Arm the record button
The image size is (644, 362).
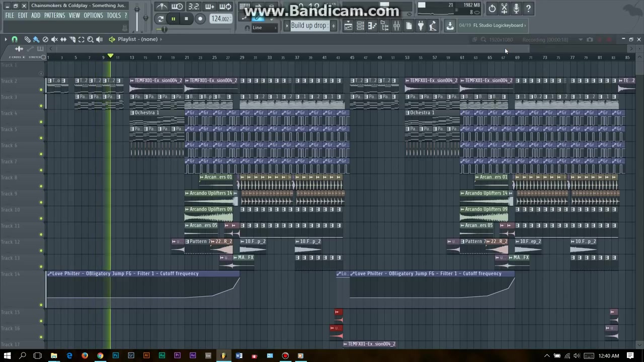tap(200, 19)
